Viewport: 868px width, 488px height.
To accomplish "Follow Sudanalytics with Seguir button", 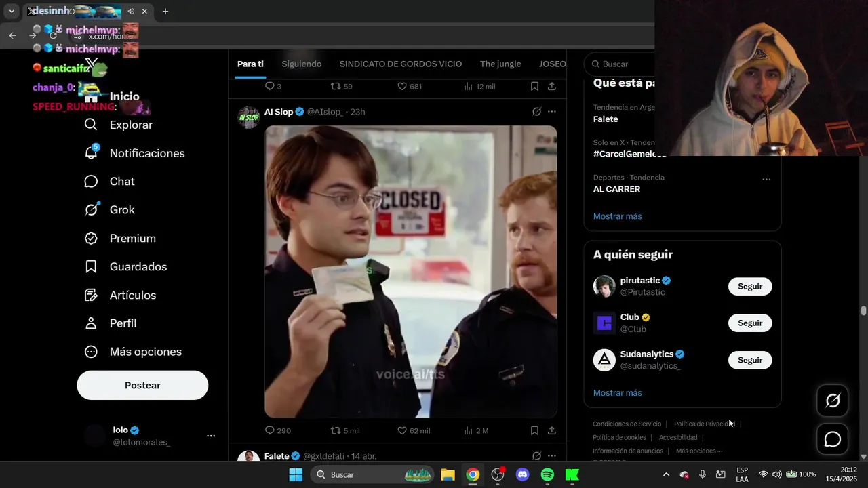I will (750, 360).
